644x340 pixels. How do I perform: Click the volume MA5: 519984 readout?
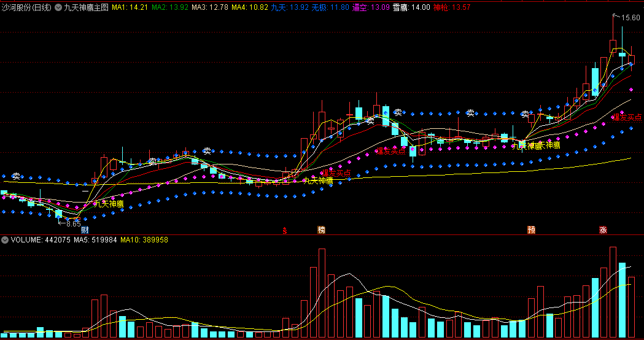click(95, 240)
